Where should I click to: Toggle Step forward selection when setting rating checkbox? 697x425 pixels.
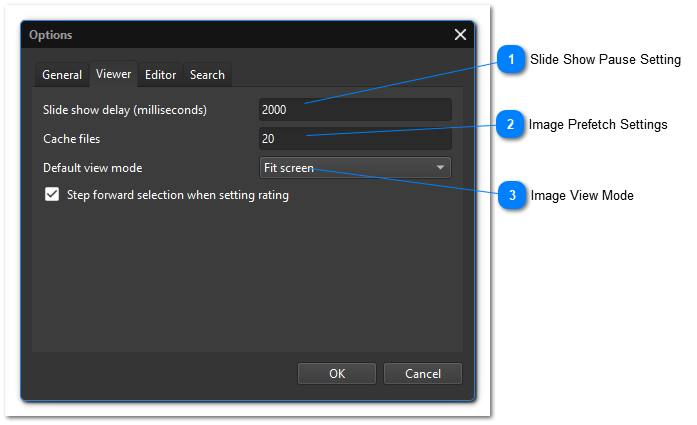pos(53,196)
